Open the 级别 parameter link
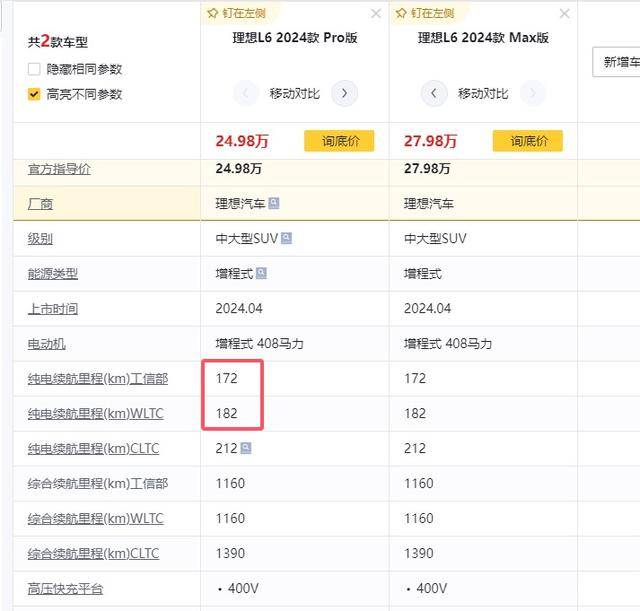The width and height of the screenshot is (640, 611). (x=40, y=238)
